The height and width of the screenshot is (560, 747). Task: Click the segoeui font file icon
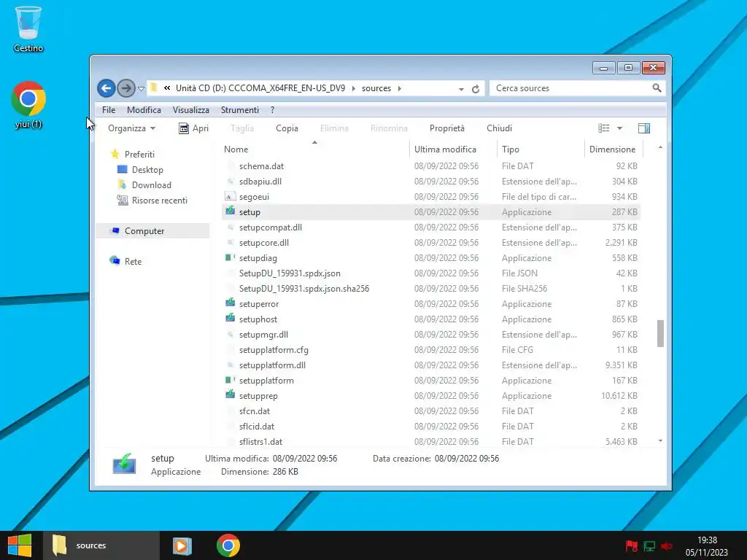coord(230,197)
